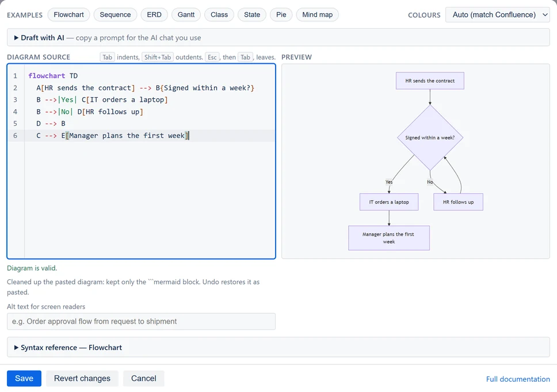Click line 3 IT orders a laptop code
Screen dimensions: 557x392
pos(102,99)
